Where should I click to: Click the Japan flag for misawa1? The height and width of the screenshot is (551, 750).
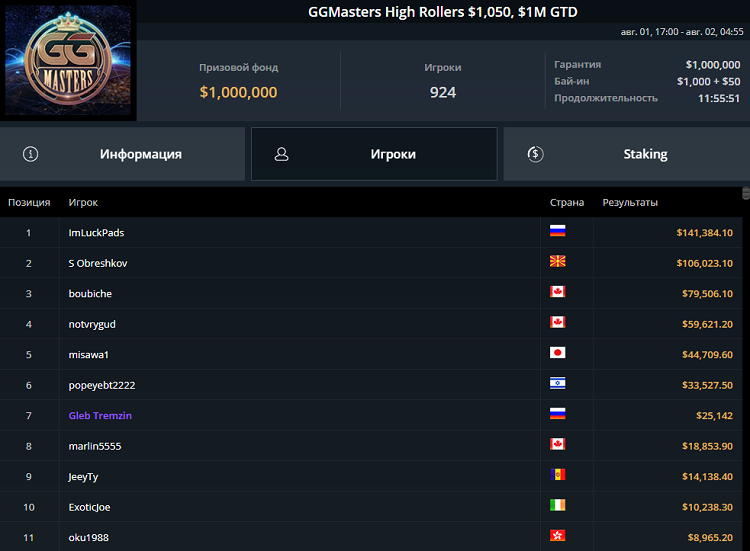(x=558, y=353)
